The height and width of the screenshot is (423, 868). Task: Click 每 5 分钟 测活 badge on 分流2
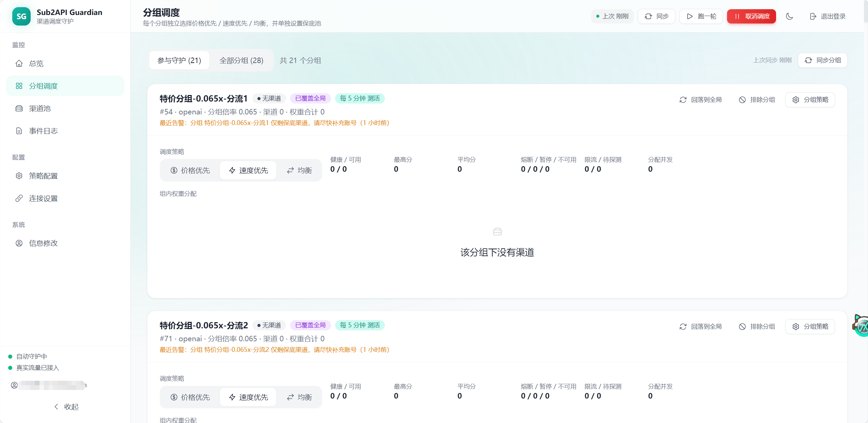tap(360, 325)
